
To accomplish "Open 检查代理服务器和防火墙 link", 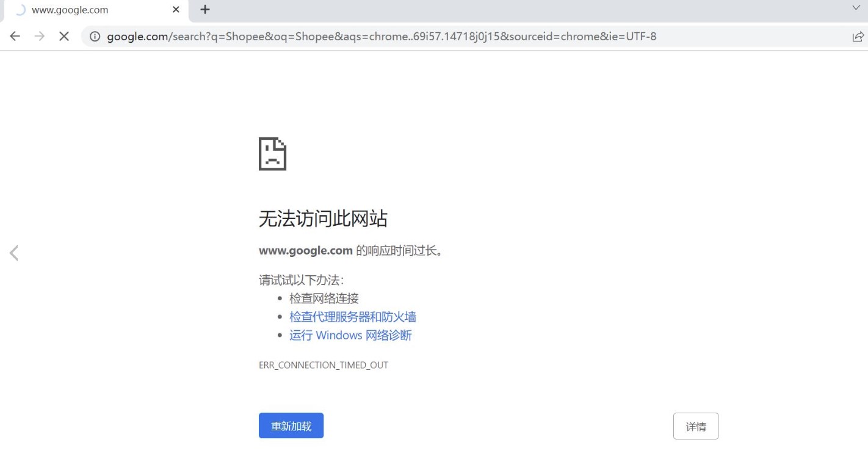I will (x=353, y=317).
